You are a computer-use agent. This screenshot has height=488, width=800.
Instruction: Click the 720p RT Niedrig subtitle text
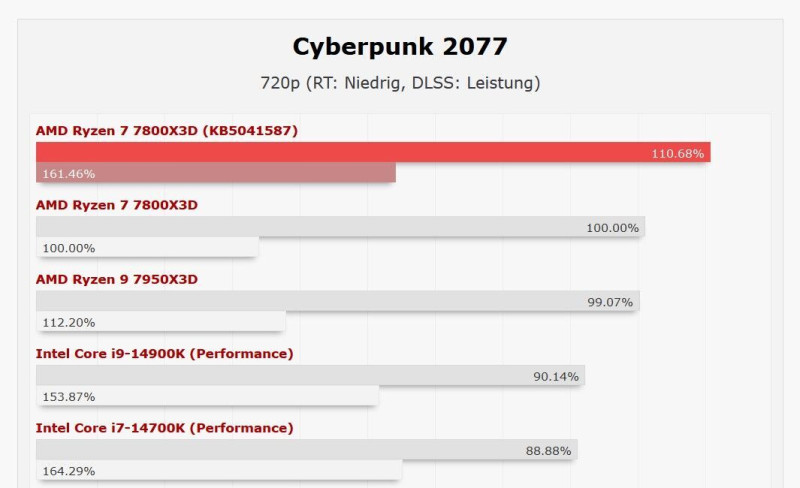point(400,83)
